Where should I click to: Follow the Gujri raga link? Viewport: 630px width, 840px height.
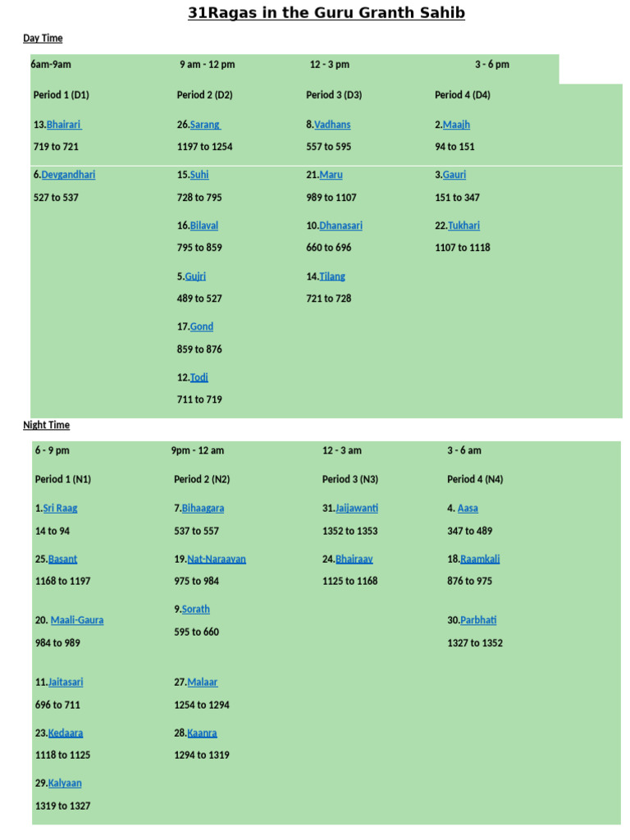coord(195,276)
